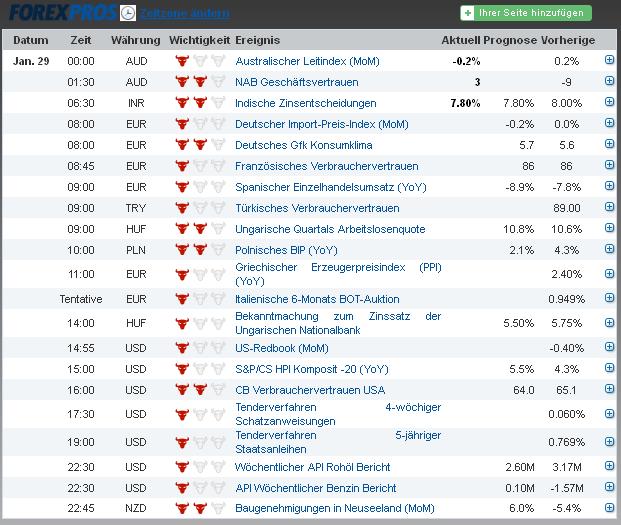Image resolution: width=621 pixels, height=525 pixels.
Task: Click bull icons for Türkisches Verbrauchervertrauen
Action: tap(199, 208)
